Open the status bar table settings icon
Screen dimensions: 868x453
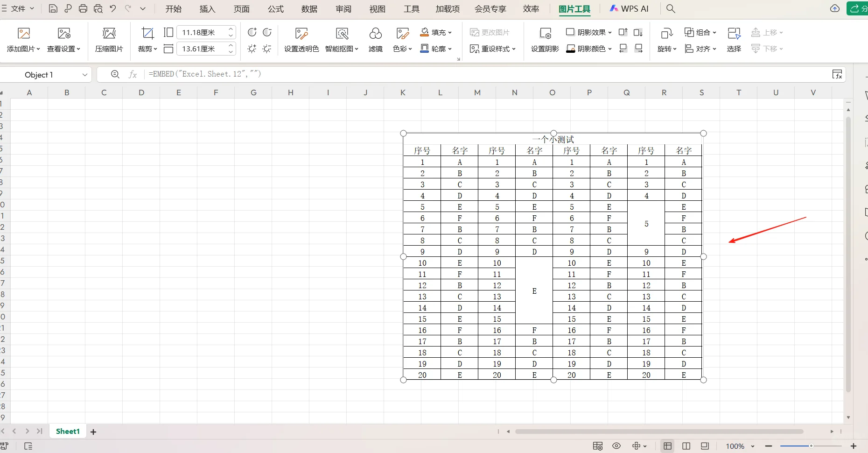[598, 446]
